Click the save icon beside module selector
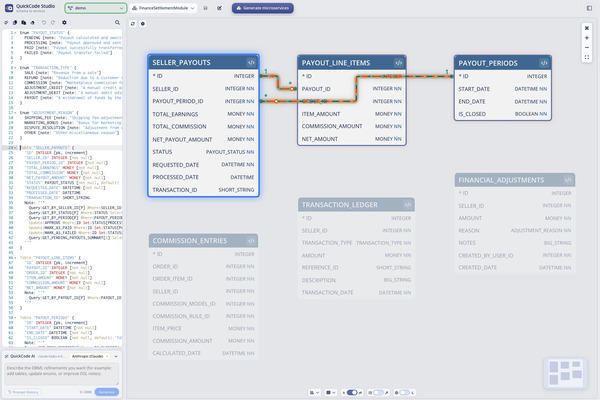 (x=205, y=8)
